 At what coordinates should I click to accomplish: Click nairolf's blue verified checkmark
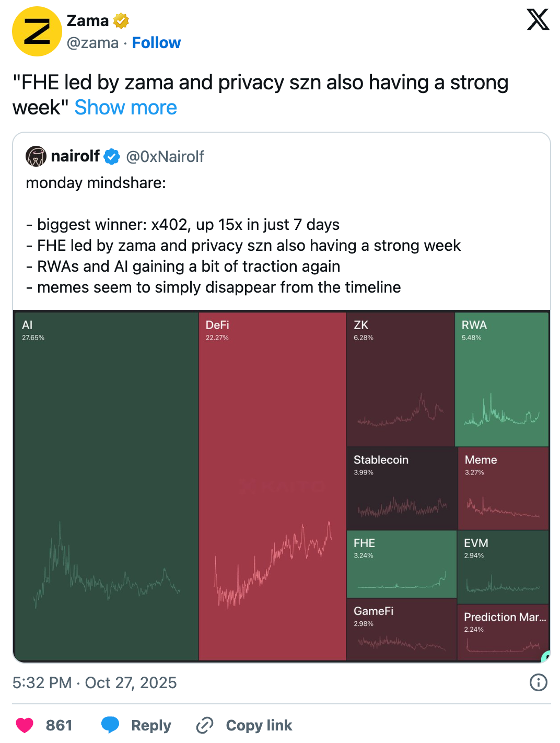click(112, 156)
